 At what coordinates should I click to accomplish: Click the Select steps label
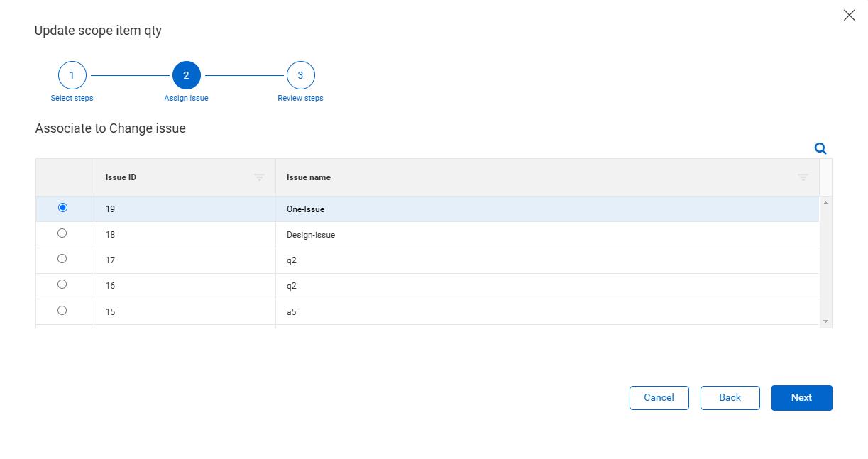pyautogui.click(x=72, y=98)
